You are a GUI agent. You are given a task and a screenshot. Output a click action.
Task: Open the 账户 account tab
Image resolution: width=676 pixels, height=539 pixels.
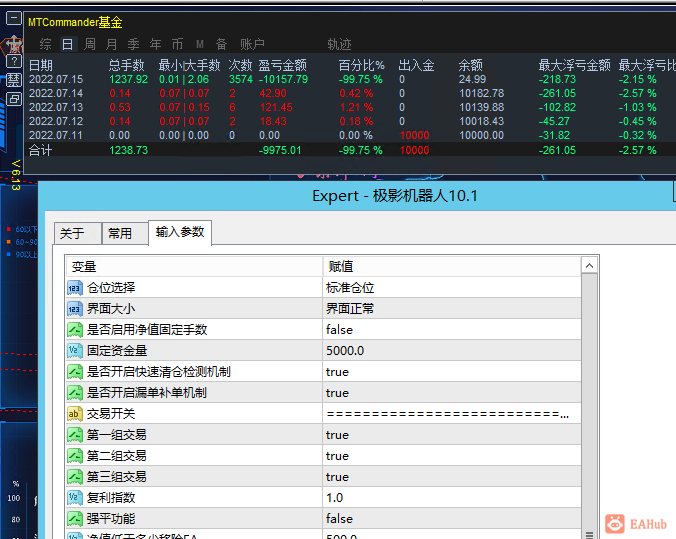(x=252, y=44)
